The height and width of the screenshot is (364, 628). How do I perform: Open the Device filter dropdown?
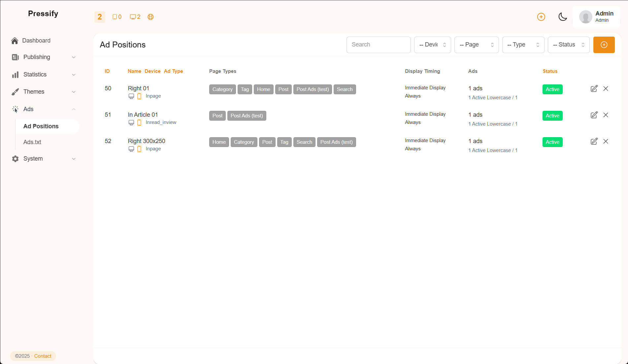click(x=432, y=45)
